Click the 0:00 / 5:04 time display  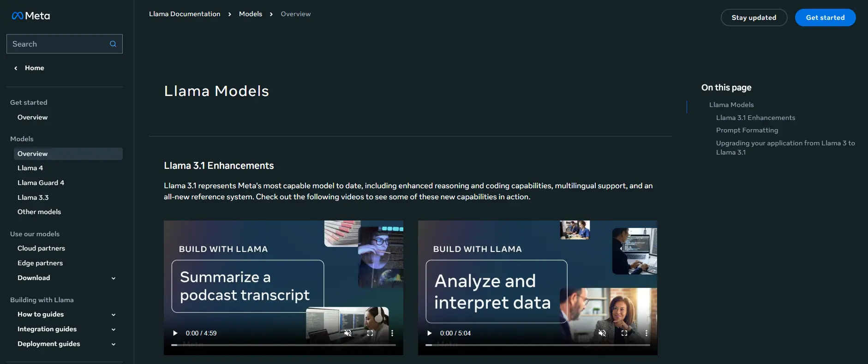pyautogui.click(x=455, y=333)
